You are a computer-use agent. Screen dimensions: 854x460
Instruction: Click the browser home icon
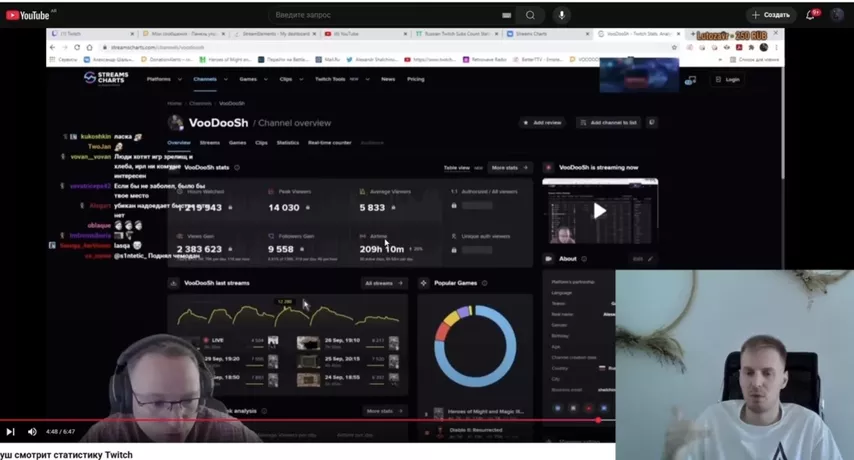pos(89,47)
